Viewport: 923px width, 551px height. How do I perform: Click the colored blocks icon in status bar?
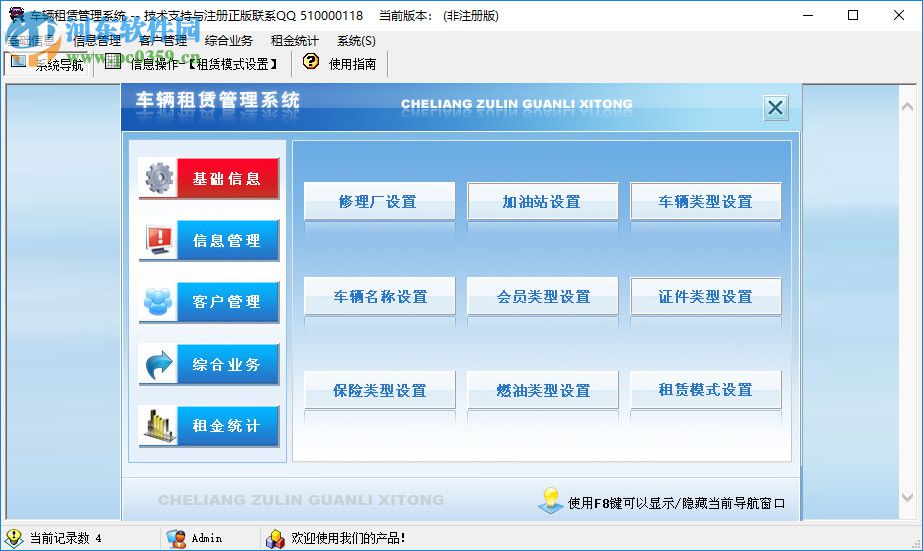click(275, 538)
